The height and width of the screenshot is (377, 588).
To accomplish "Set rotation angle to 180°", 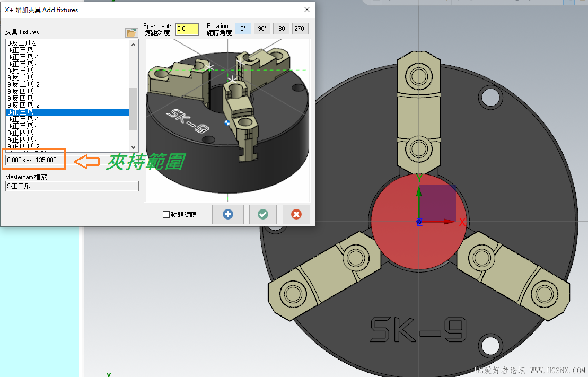I will (x=281, y=29).
